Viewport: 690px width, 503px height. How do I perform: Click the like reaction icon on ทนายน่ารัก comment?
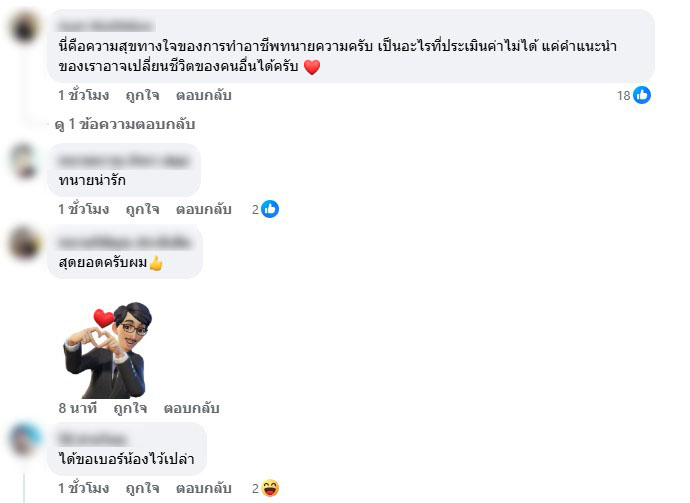pos(270,209)
